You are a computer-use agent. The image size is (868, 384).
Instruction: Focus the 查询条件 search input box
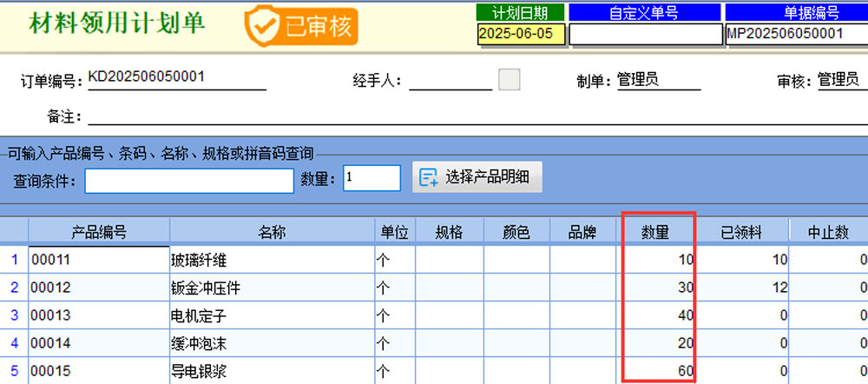[189, 180]
